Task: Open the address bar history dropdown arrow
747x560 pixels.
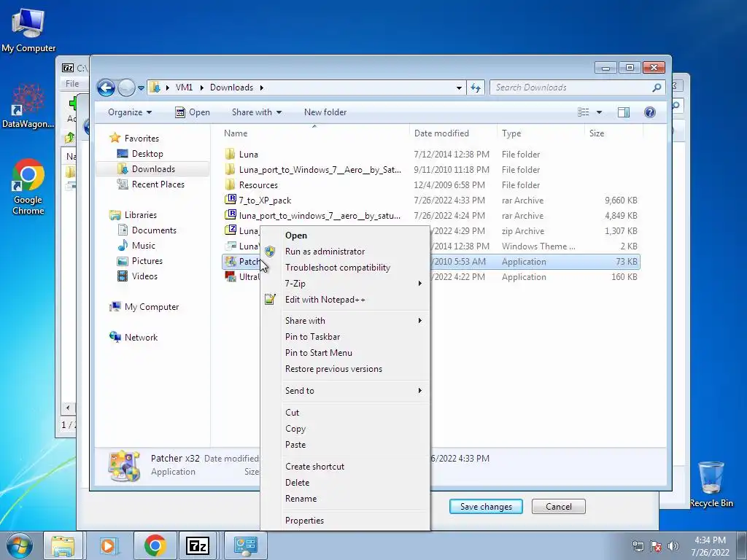Action: [459, 87]
